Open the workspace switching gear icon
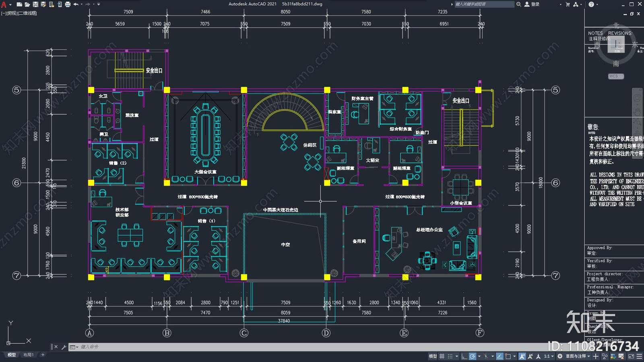This screenshot has width=644, height=362. pyautogui.click(x=560, y=356)
